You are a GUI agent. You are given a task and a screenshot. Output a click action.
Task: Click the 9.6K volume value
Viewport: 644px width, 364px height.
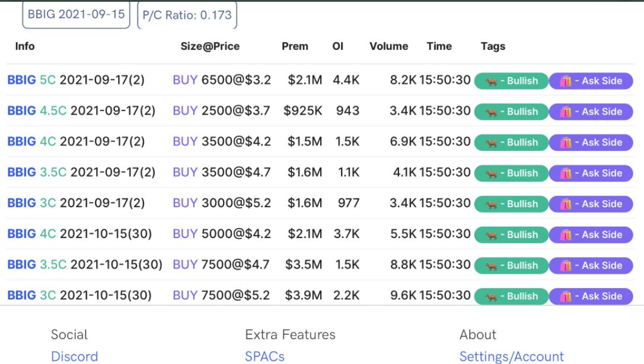403,295
